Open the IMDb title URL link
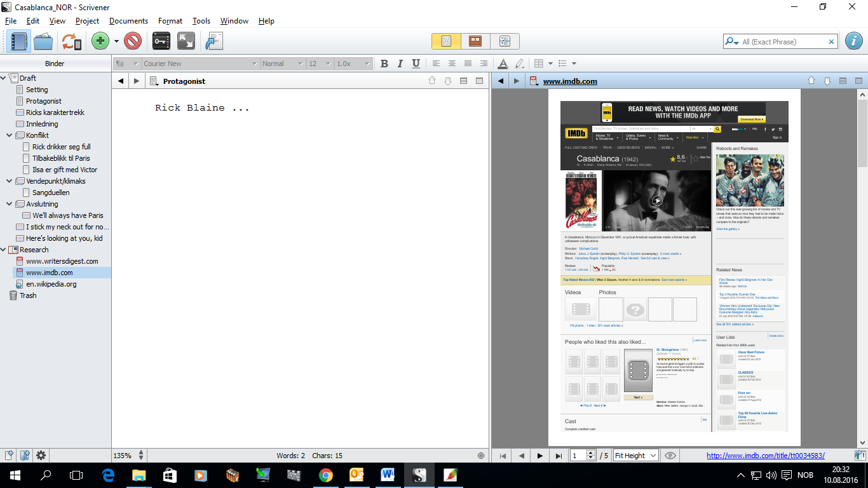The width and height of the screenshot is (868, 488). (766, 455)
